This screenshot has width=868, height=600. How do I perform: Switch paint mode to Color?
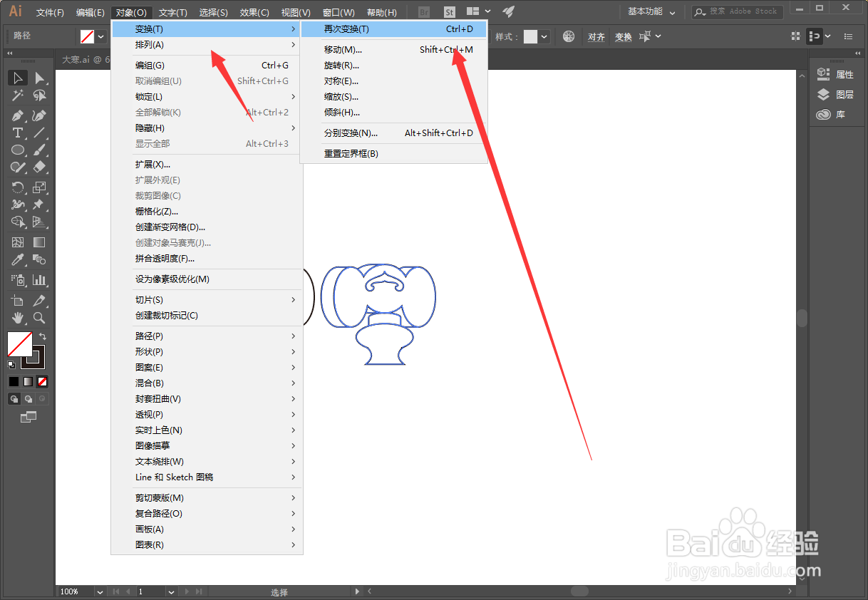14,381
